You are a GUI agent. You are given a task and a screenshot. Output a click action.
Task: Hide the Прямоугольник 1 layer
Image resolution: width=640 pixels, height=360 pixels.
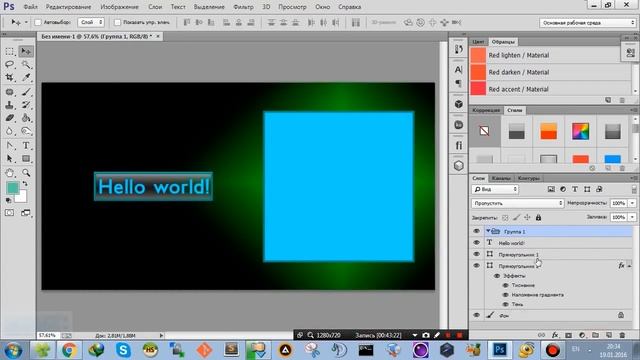pos(476,254)
